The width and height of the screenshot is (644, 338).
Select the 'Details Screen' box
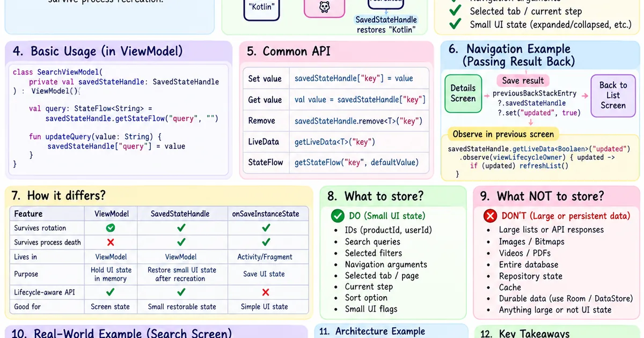(x=463, y=93)
